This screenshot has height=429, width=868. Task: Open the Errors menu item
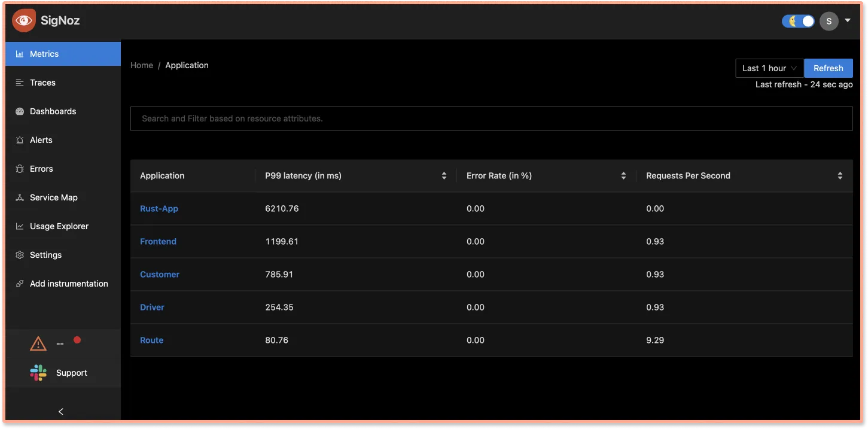click(x=63, y=169)
